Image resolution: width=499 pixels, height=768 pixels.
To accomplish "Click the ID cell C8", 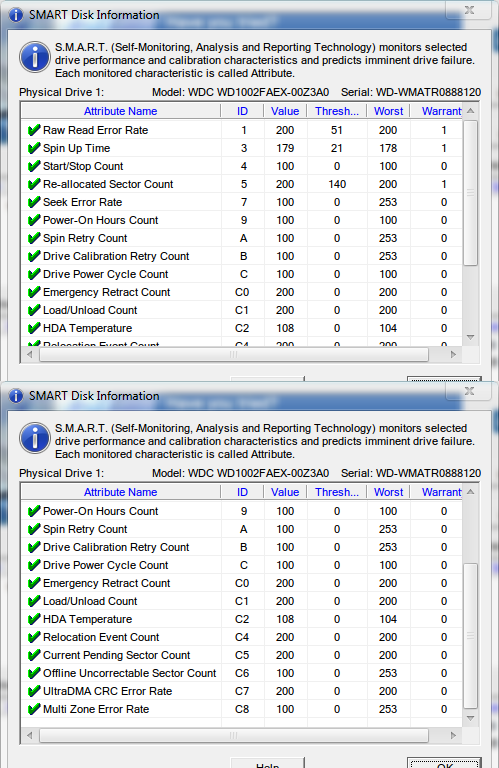I will coord(242,709).
